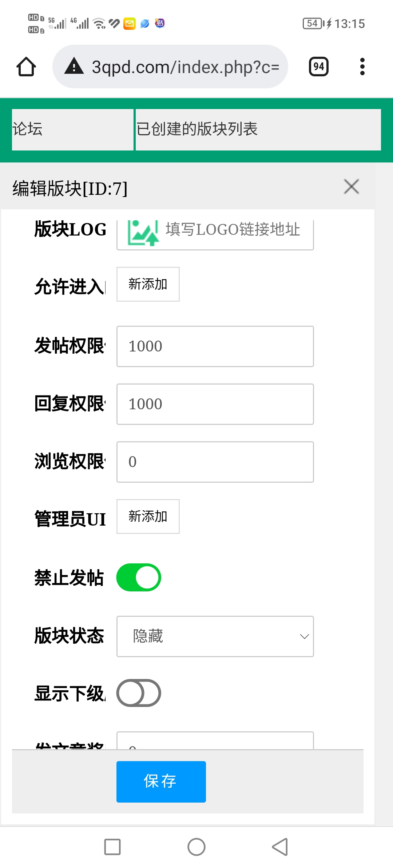Viewport: 393px width, 868px height.
Task: Tap the browser home icon
Action: point(26,67)
